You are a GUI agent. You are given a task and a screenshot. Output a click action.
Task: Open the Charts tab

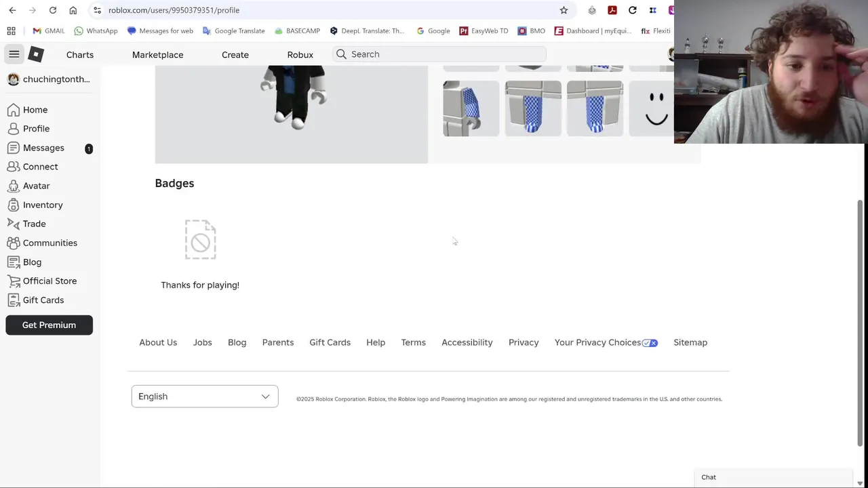click(80, 54)
